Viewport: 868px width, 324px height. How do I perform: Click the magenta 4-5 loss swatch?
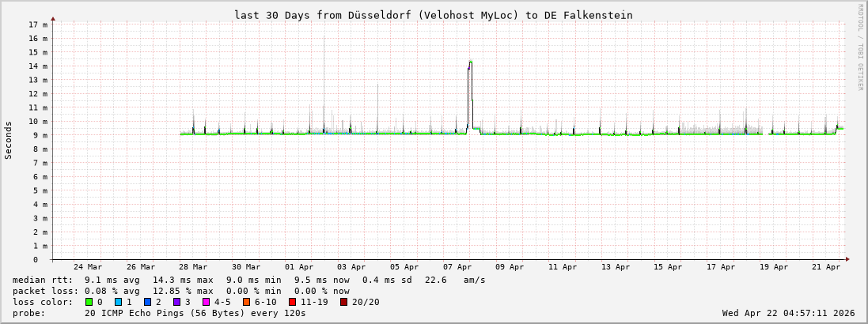coord(206,302)
